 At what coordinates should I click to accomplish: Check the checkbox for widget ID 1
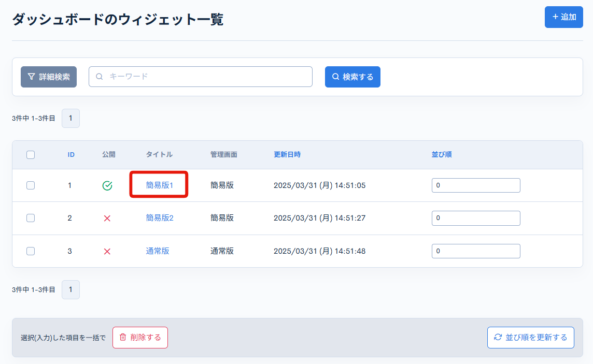[30, 185]
